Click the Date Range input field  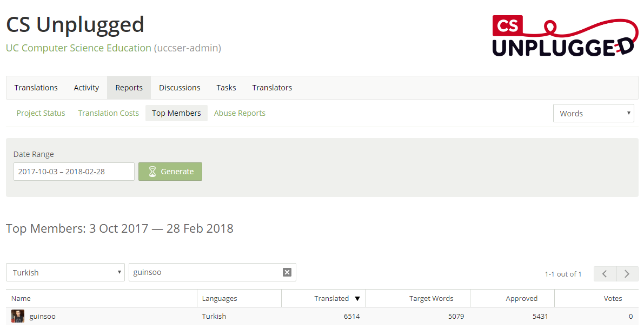pos(74,172)
